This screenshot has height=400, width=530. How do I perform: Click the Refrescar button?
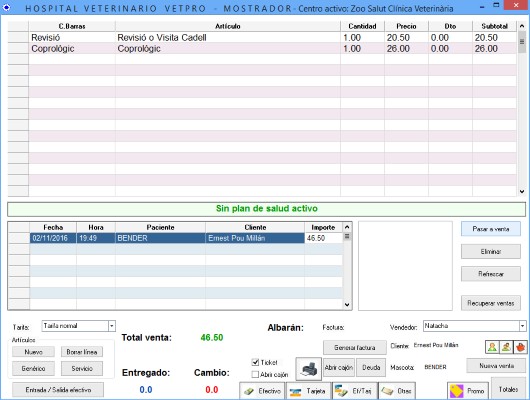point(491,274)
